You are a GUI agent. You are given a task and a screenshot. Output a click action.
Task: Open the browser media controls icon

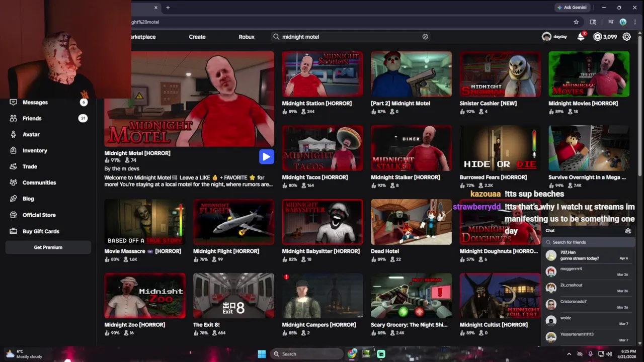pyautogui.click(x=611, y=22)
